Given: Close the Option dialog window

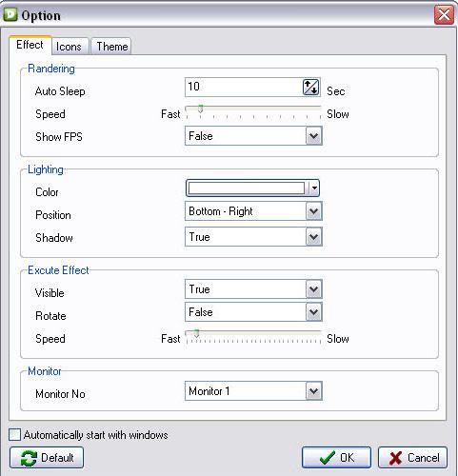Looking at the screenshot, I should (444, 14).
